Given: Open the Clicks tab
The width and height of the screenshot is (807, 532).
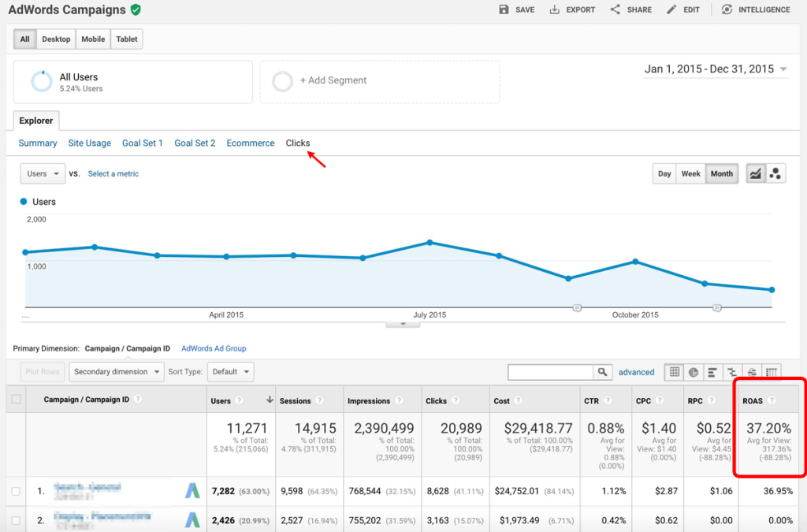Looking at the screenshot, I should click(x=298, y=143).
